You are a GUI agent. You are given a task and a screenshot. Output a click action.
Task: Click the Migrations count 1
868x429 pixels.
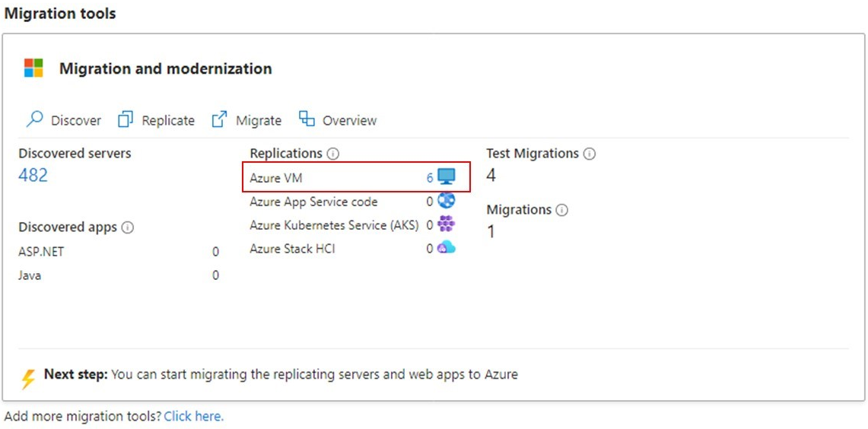491,231
